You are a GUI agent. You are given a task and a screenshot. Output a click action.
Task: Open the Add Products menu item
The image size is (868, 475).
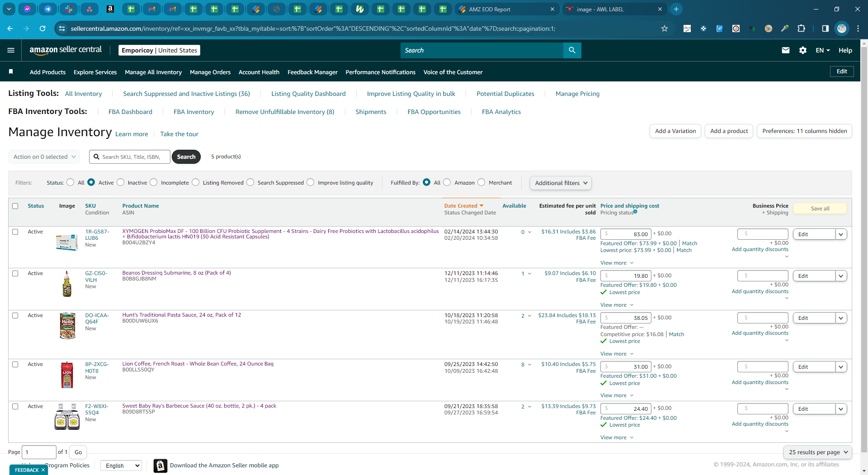pyautogui.click(x=47, y=72)
